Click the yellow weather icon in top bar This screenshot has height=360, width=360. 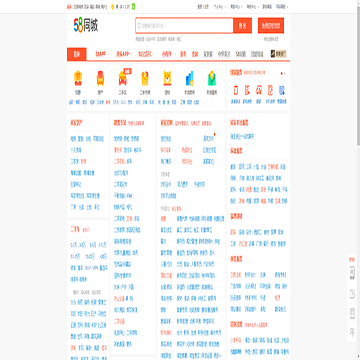[x=112, y=6]
